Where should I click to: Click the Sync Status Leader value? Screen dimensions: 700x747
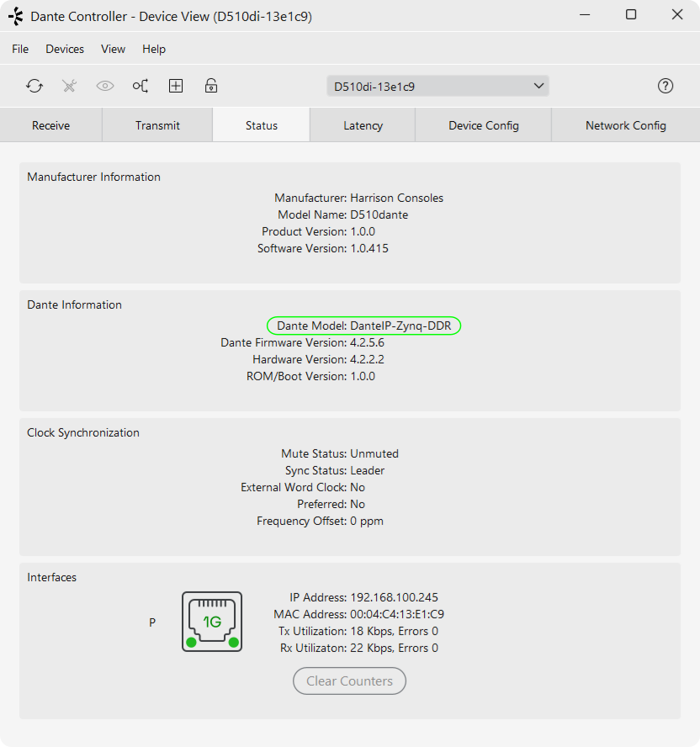(368, 471)
